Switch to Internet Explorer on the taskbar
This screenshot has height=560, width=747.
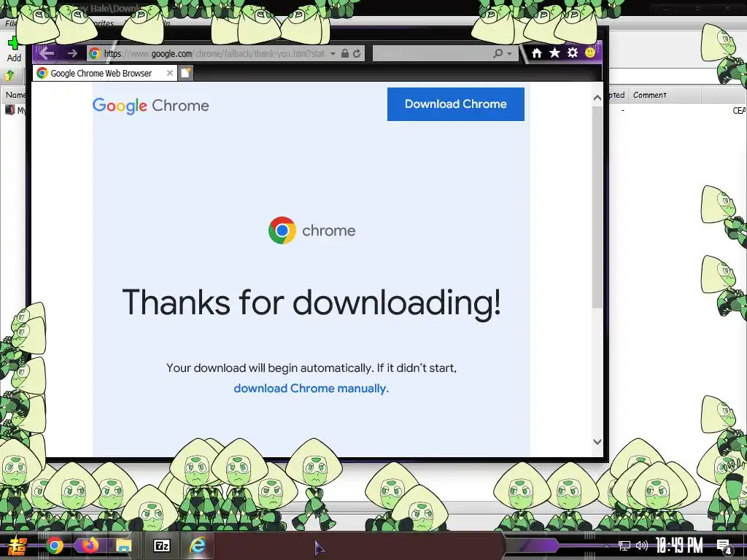197,545
